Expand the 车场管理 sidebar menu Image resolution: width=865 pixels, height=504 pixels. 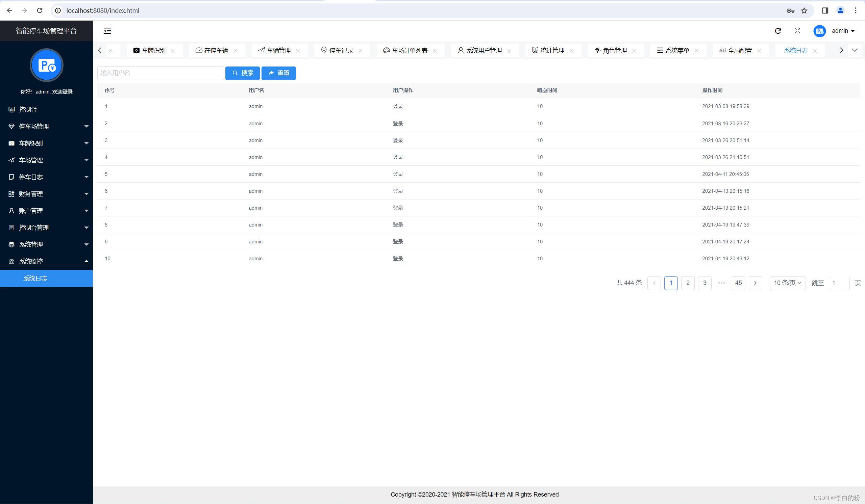(46, 160)
